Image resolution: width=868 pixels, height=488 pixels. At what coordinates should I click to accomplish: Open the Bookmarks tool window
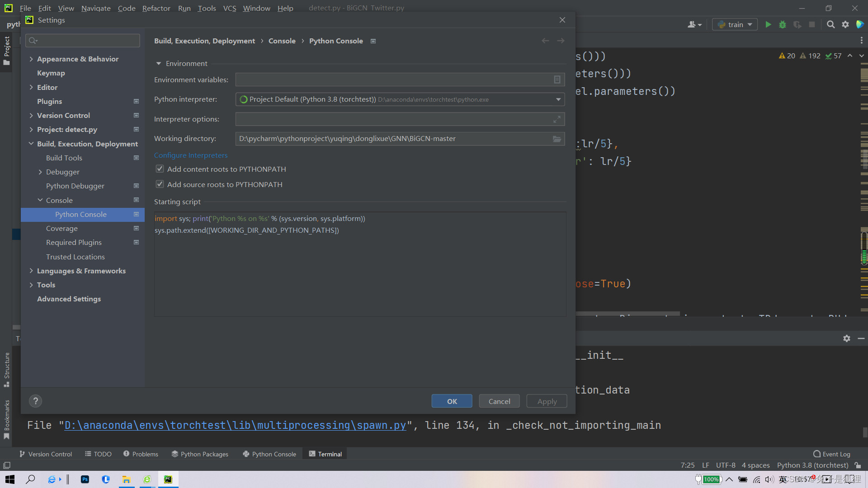point(6,419)
